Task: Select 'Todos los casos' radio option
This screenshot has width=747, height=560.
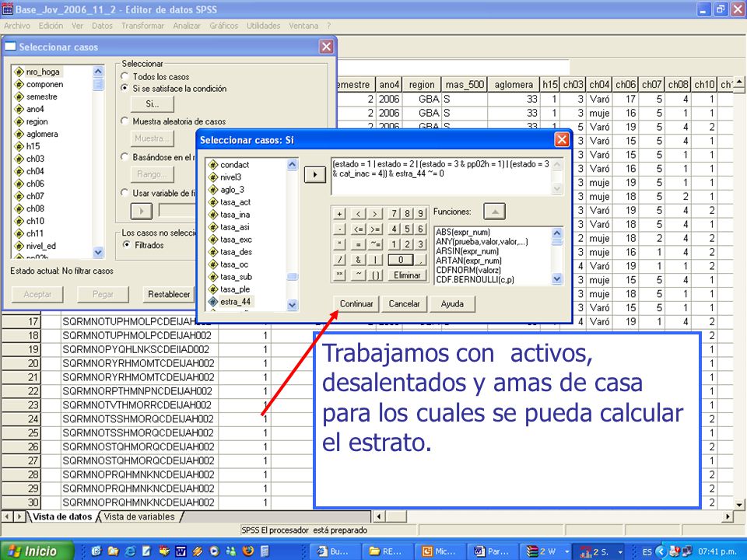Action: coord(124,76)
